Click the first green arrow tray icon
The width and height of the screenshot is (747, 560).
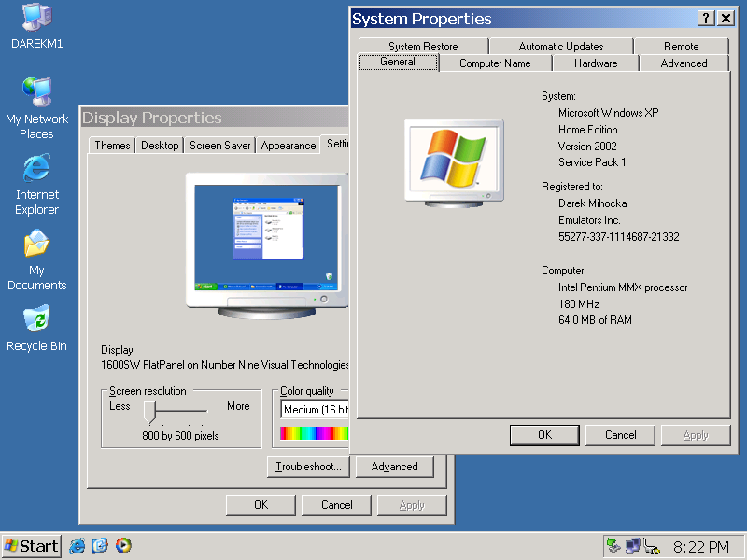[x=614, y=546]
